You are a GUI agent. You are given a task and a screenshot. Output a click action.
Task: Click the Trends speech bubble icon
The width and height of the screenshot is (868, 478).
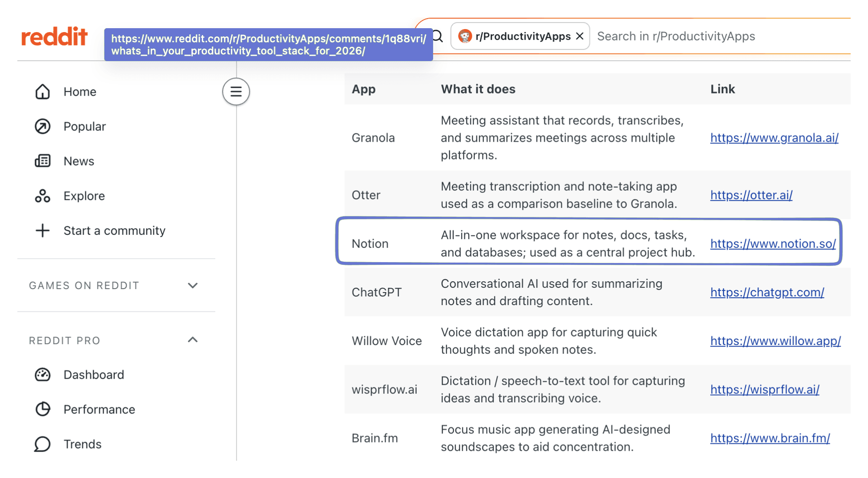point(43,444)
